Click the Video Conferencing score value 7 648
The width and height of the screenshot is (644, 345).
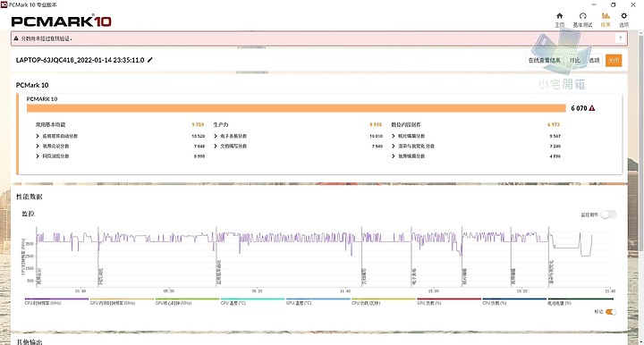point(199,146)
